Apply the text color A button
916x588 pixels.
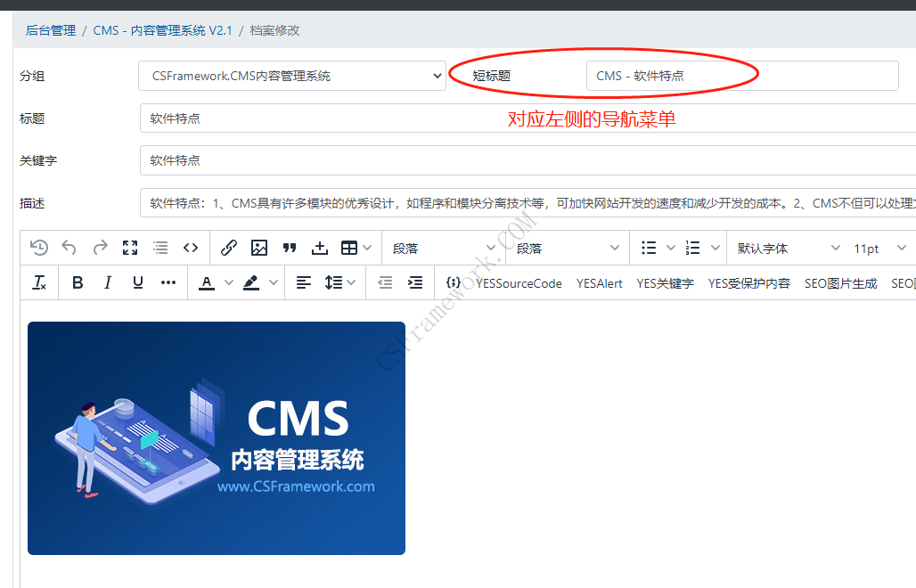coord(206,282)
